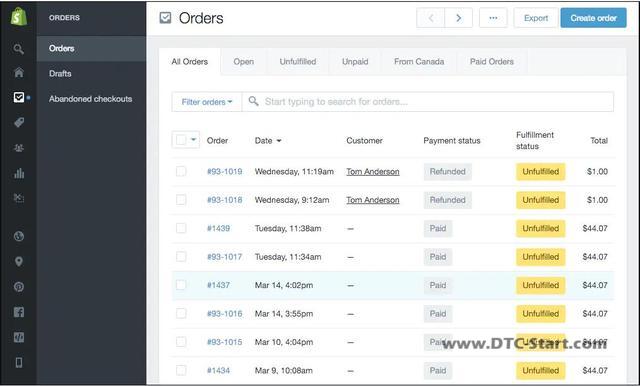Check the box for order #93-1018
Image resolution: width=640 pixels, height=386 pixels.
(x=181, y=200)
